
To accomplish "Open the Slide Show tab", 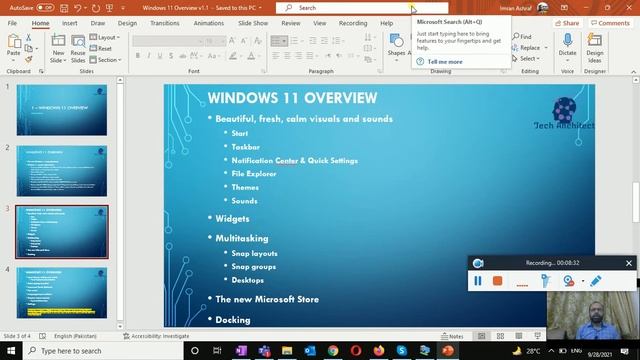I will [253, 23].
